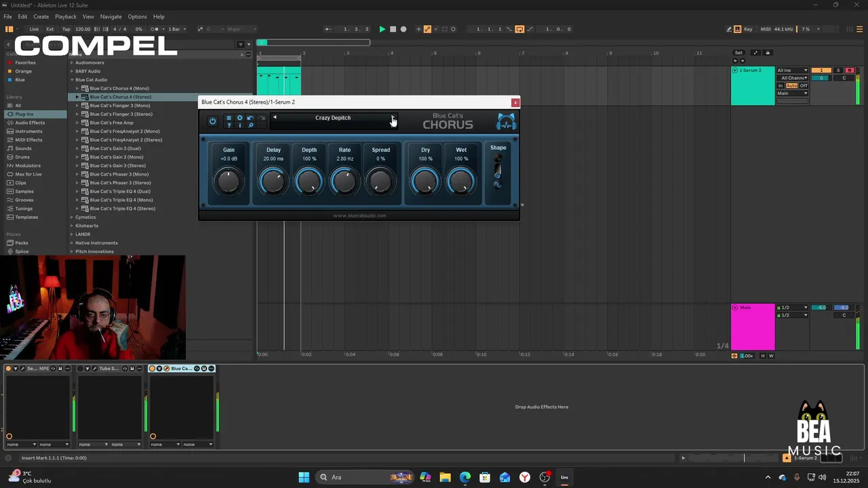The height and width of the screenshot is (488, 868).
Task: Click the magnifier zoom icon in Chorus plugin
Action: (x=250, y=125)
